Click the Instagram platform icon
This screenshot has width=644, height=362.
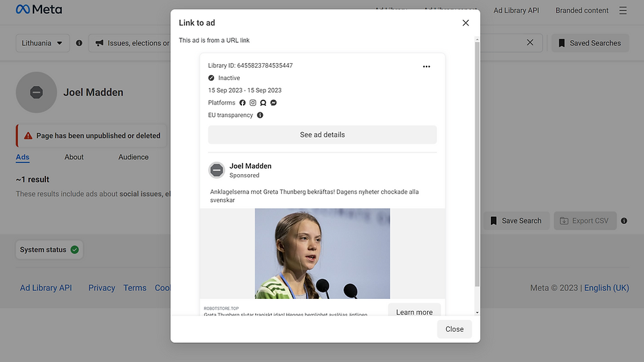[x=252, y=102]
